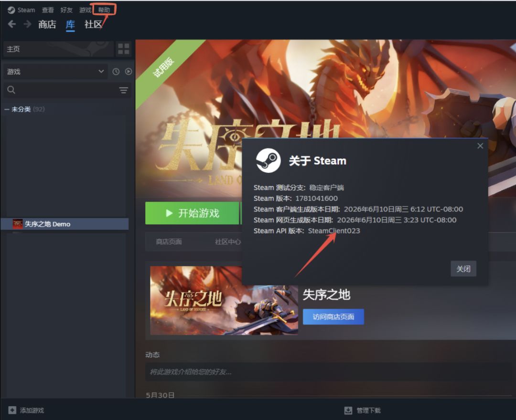Toggle the ready-to-play filter icon

click(x=129, y=72)
